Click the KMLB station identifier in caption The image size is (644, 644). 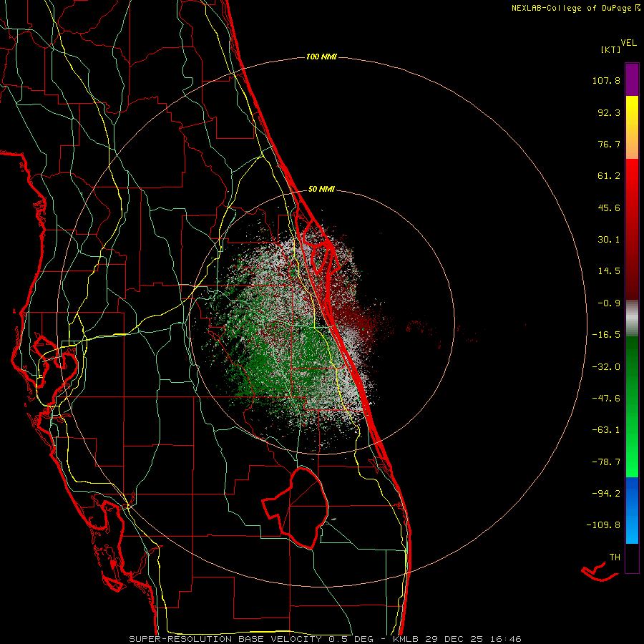(x=404, y=639)
